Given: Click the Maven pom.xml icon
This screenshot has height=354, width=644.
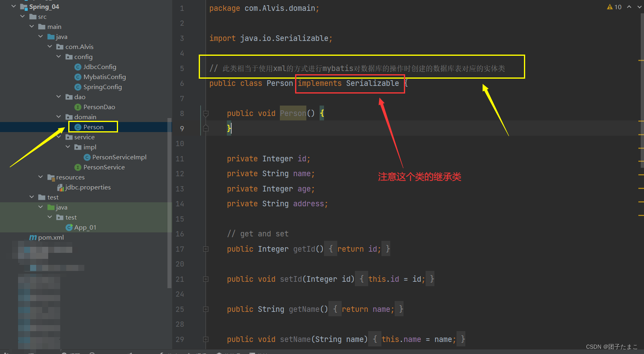Looking at the screenshot, I should pyautogui.click(x=33, y=238).
